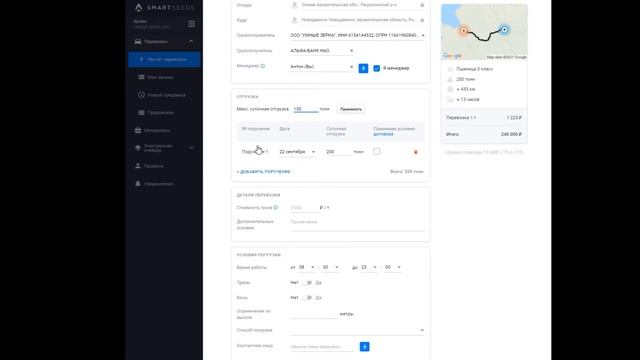Click the location pin icon in Откуда field

coord(294,5)
